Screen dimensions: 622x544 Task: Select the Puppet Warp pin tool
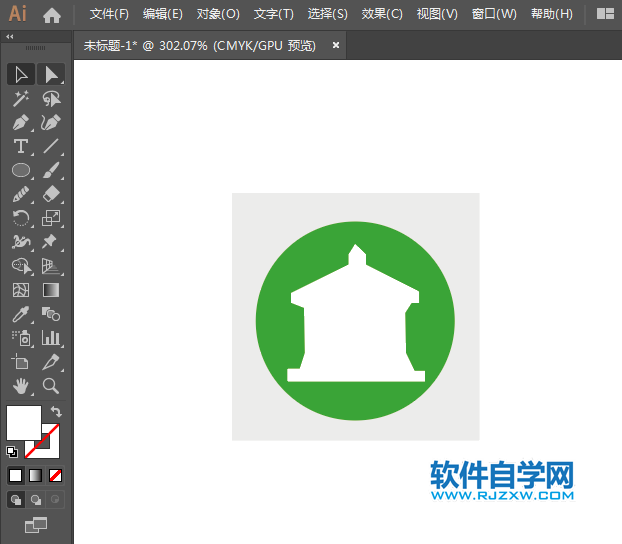[x=51, y=242]
